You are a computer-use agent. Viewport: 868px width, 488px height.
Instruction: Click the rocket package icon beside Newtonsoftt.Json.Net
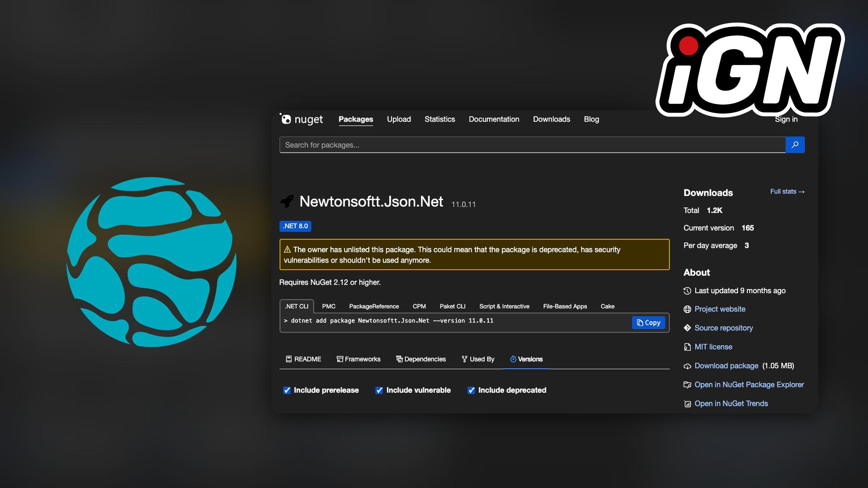tap(287, 201)
